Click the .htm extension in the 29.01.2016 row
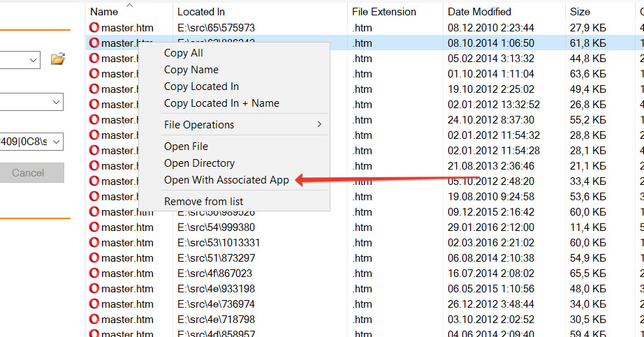Image resolution: width=644 pixels, height=337 pixels. coord(362,227)
